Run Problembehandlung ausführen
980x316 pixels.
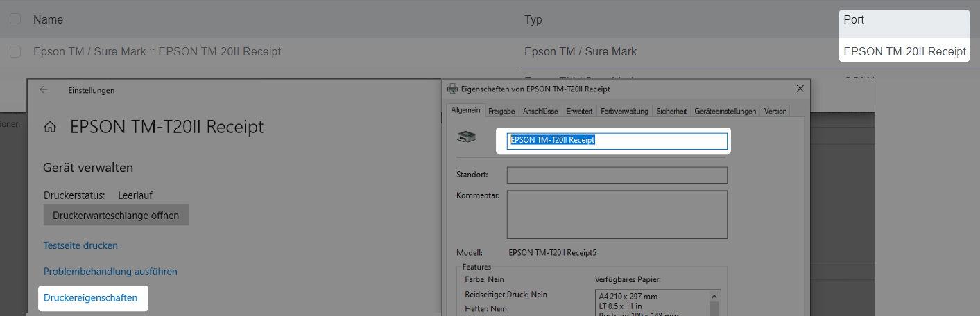tap(110, 272)
